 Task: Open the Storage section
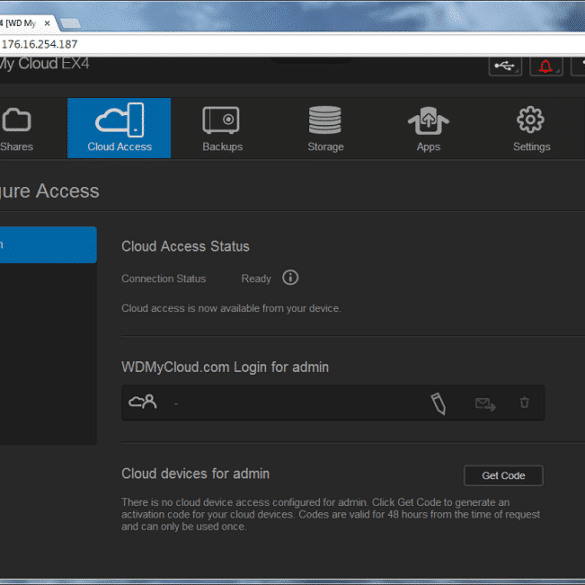(325, 128)
